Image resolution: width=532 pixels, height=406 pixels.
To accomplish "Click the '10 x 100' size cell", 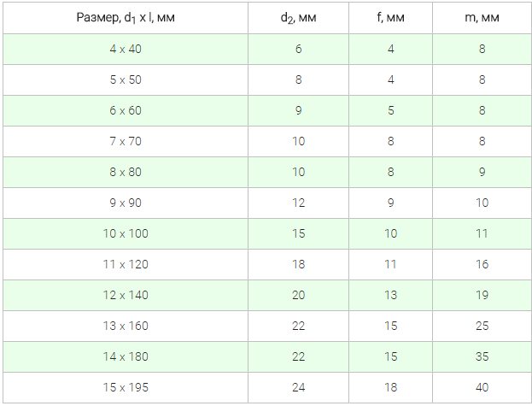I will [126, 234].
